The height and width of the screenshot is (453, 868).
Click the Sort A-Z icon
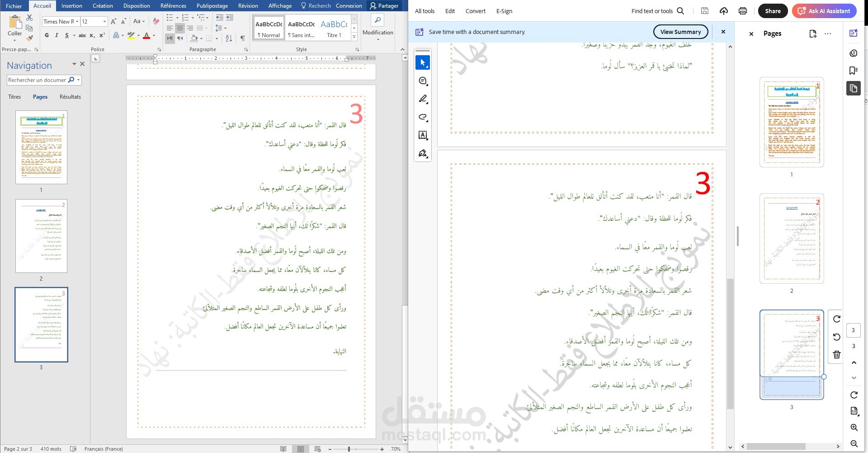click(229, 38)
